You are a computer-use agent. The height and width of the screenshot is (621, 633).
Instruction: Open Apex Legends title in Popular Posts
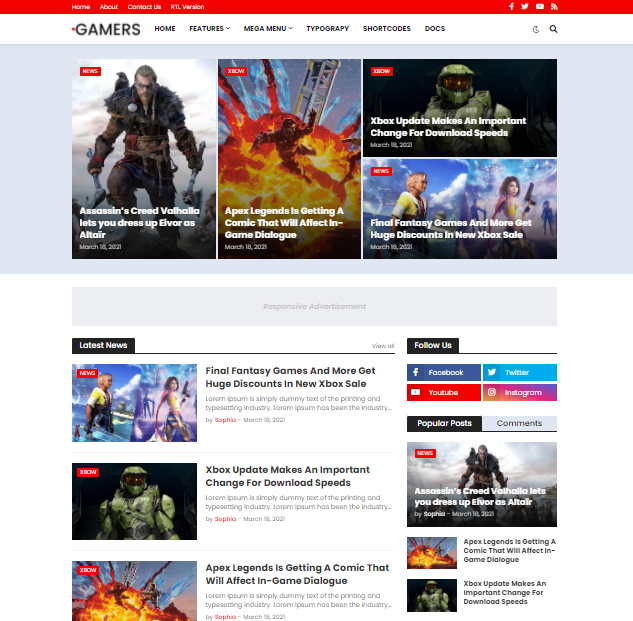click(x=509, y=551)
